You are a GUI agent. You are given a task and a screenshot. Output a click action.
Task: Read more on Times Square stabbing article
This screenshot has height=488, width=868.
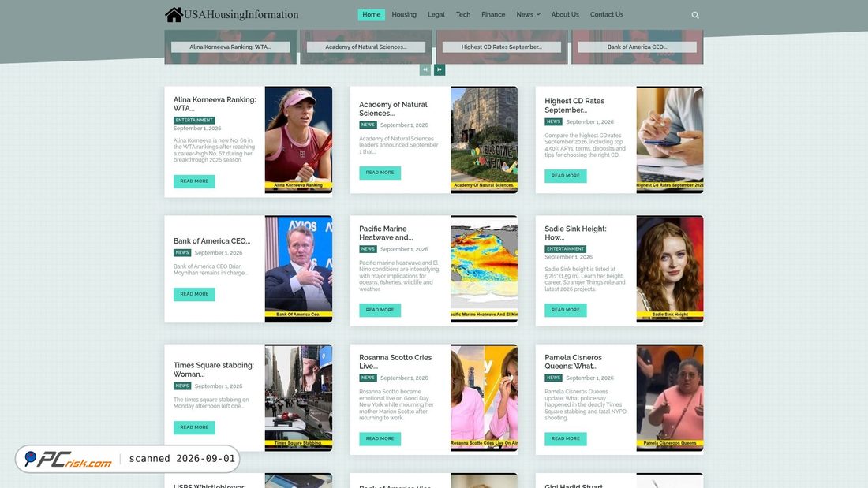(194, 427)
